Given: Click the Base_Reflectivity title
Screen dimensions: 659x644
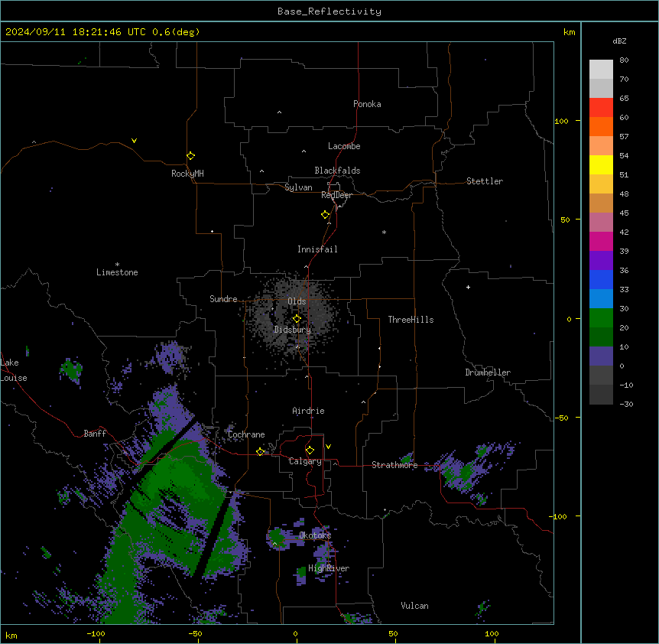Looking at the screenshot, I should (x=329, y=11).
